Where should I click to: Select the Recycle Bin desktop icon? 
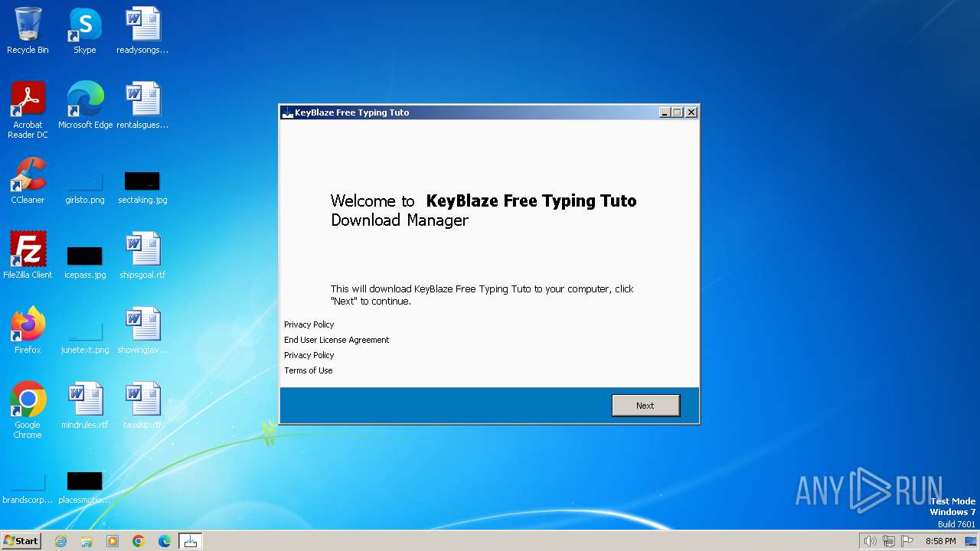tap(28, 31)
